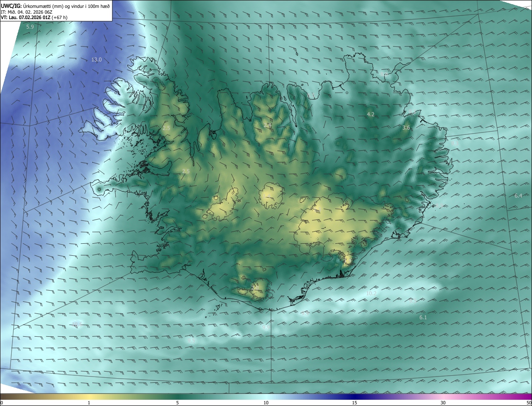Click the 15 tick on the color scale

pyautogui.click(x=355, y=403)
